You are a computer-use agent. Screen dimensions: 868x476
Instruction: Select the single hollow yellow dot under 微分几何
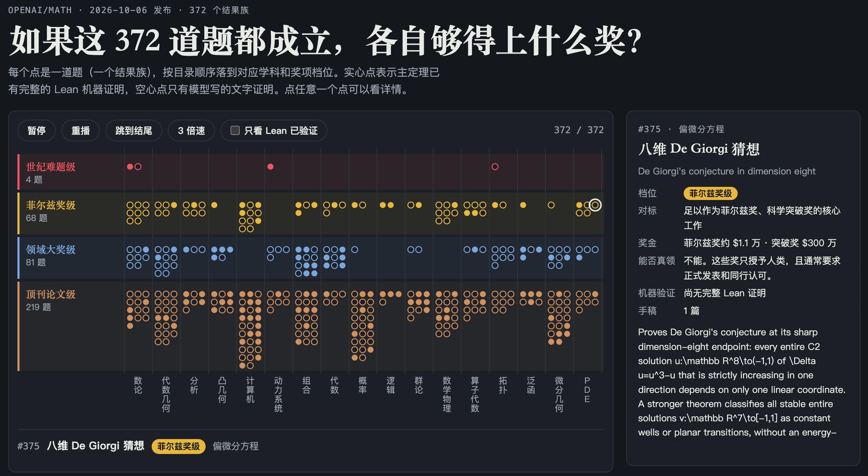[551, 205]
